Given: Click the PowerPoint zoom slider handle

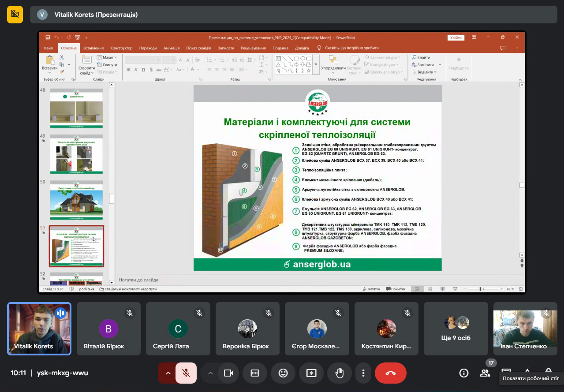Looking at the screenshot, I should point(480,289).
